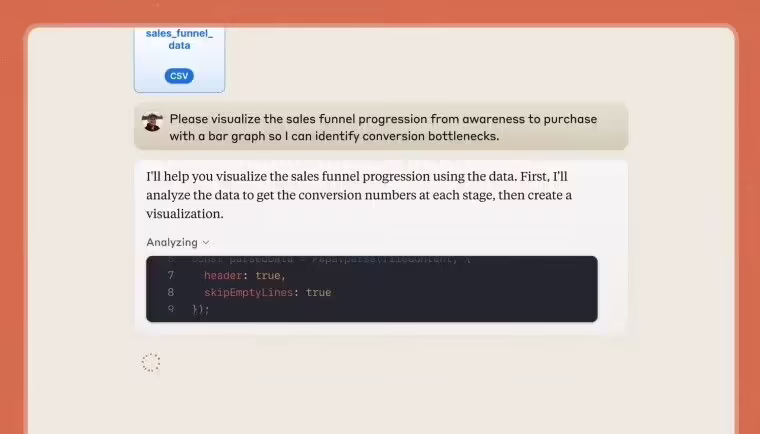Click the 'header: true,' code line

pos(244,275)
